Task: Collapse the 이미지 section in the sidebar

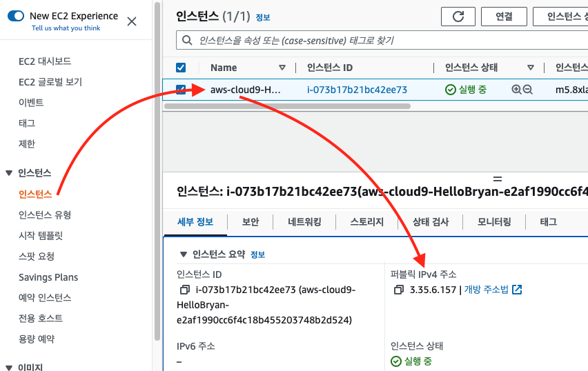Action: [x=9, y=368]
